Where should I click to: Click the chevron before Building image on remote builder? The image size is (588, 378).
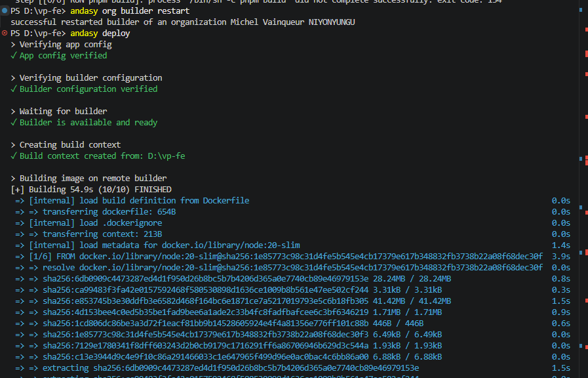(x=14, y=178)
